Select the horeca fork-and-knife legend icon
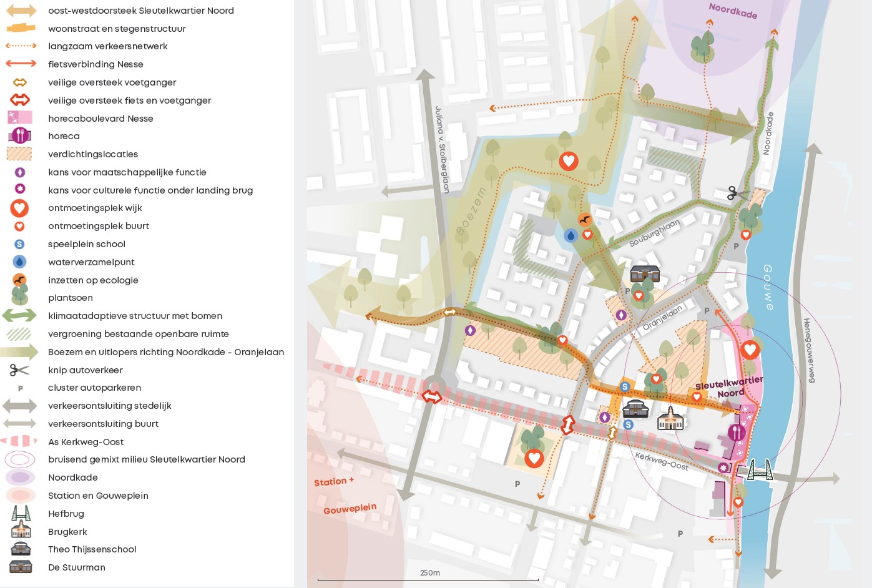872x588 pixels. pyautogui.click(x=20, y=135)
